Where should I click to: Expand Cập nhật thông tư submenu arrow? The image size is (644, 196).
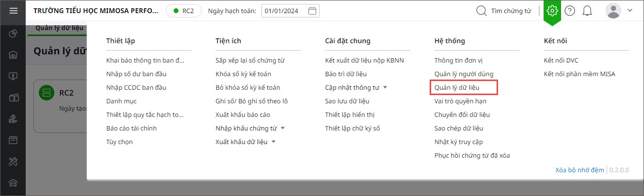point(385,88)
